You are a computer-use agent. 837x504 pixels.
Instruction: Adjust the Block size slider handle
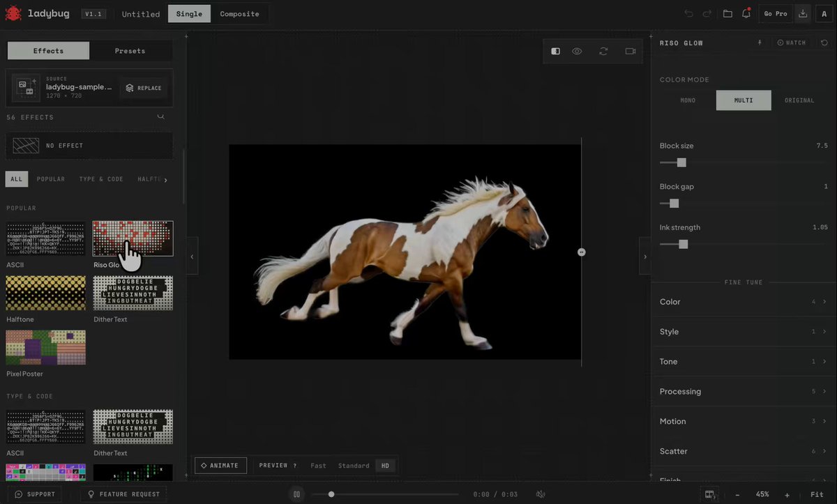[681, 162]
